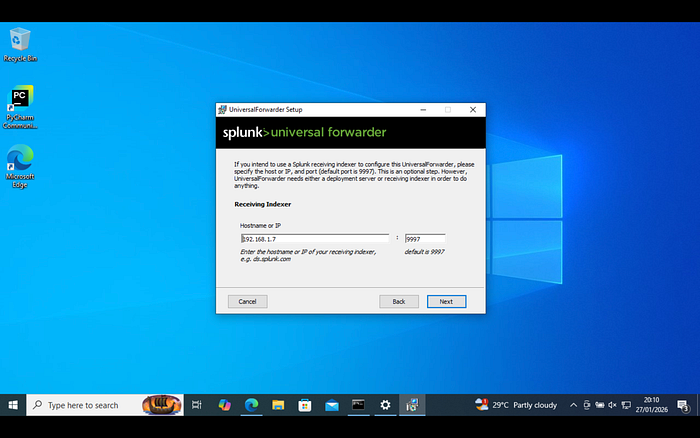Click the taskbar search box
The height and width of the screenshot is (438, 700).
coord(105,405)
